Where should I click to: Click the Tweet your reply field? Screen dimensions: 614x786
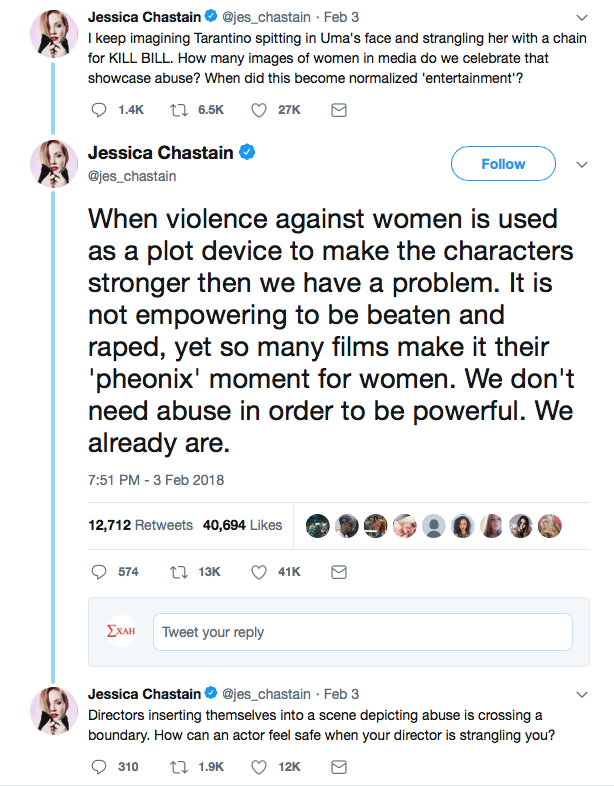pos(362,632)
